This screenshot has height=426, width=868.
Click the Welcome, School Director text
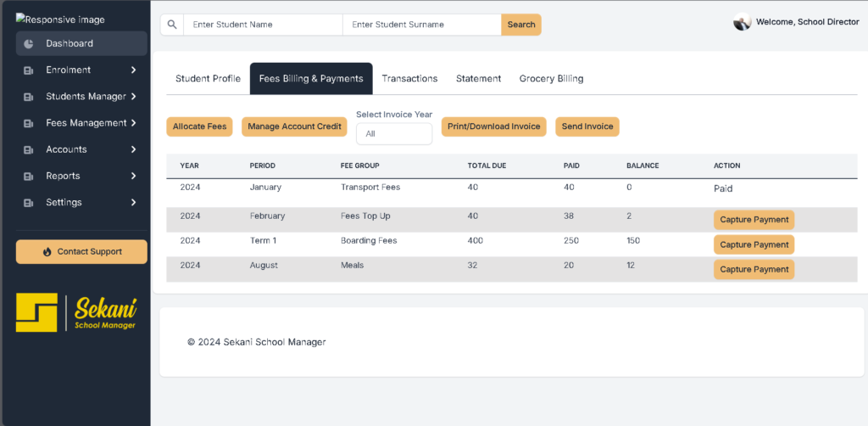tap(808, 22)
